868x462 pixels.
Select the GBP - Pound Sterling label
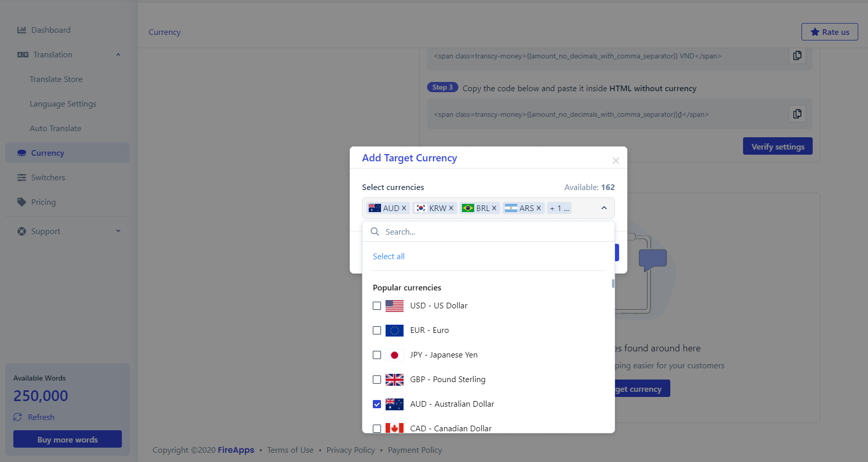tap(448, 380)
